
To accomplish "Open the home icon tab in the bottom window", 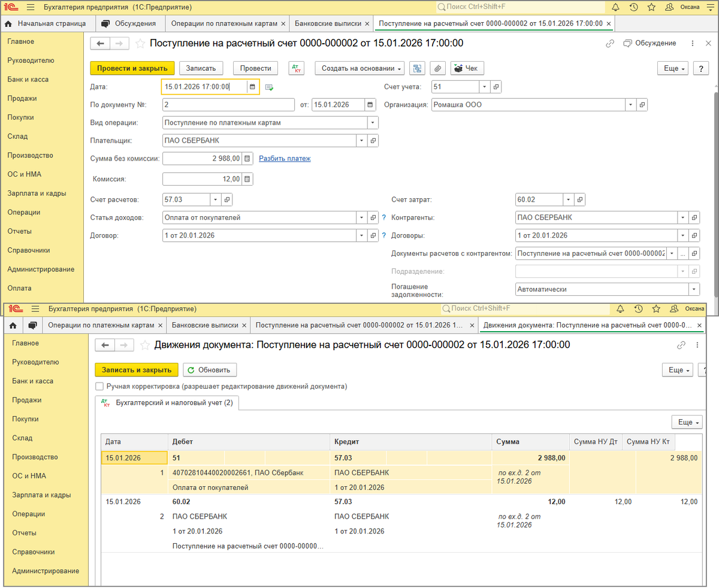I will click(13, 325).
